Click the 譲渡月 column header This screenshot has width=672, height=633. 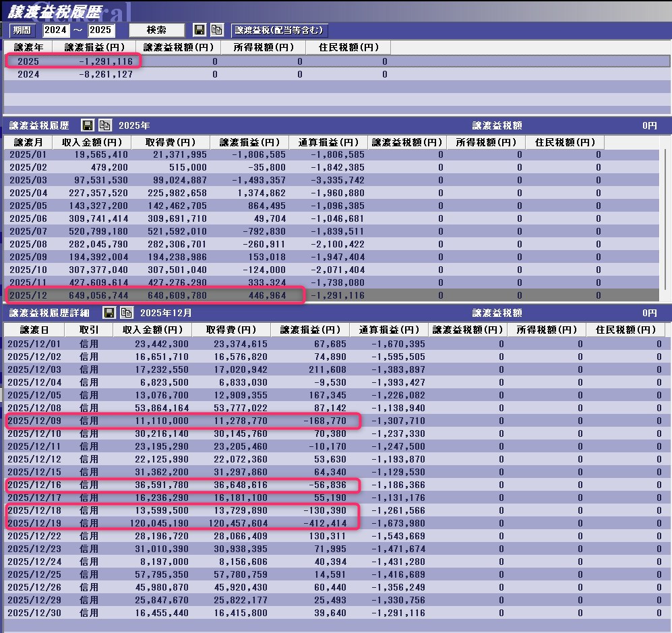(27, 142)
